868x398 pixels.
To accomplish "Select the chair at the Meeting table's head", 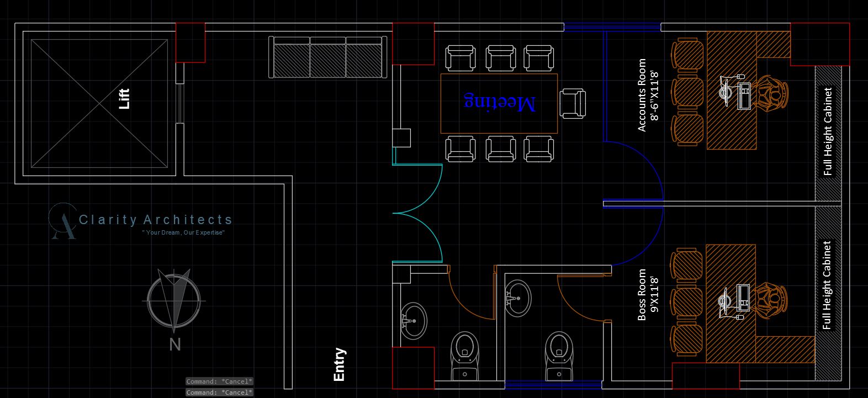I will click(x=573, y=103).
